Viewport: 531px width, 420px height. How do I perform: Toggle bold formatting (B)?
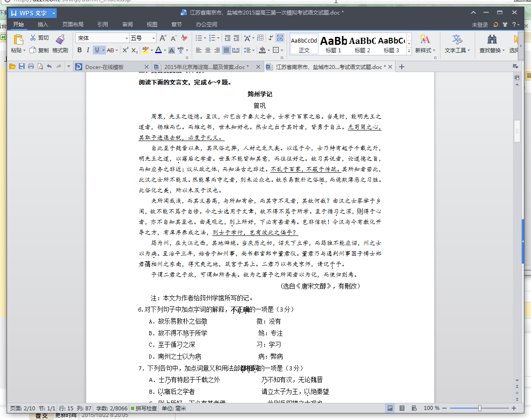click(80, 50)
